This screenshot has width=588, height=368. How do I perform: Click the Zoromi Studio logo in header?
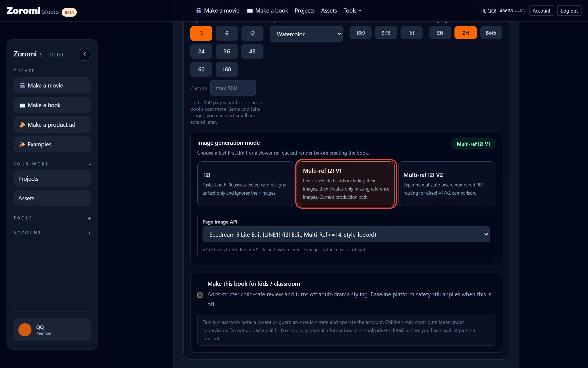coord(33,11)
